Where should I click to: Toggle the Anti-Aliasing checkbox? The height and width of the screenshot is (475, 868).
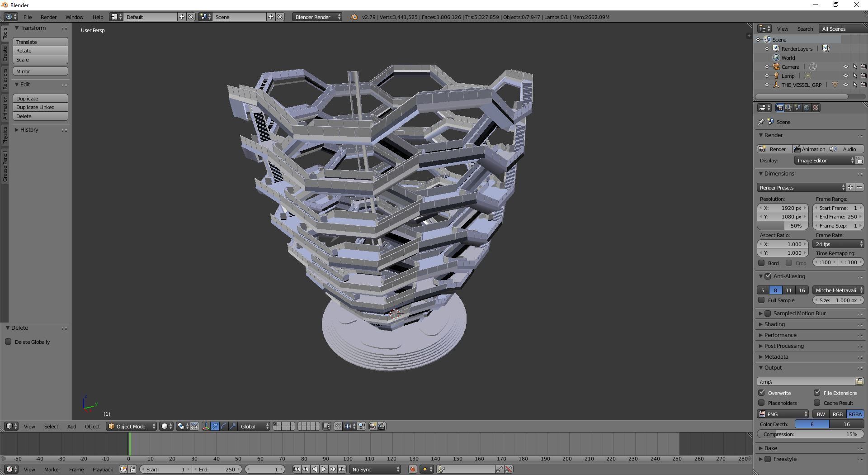point(768,276)
